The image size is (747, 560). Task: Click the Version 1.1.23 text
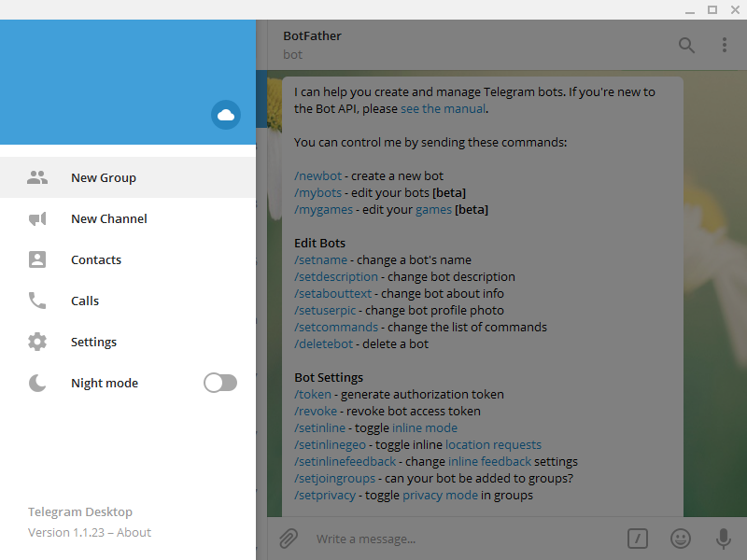[66, 532]
